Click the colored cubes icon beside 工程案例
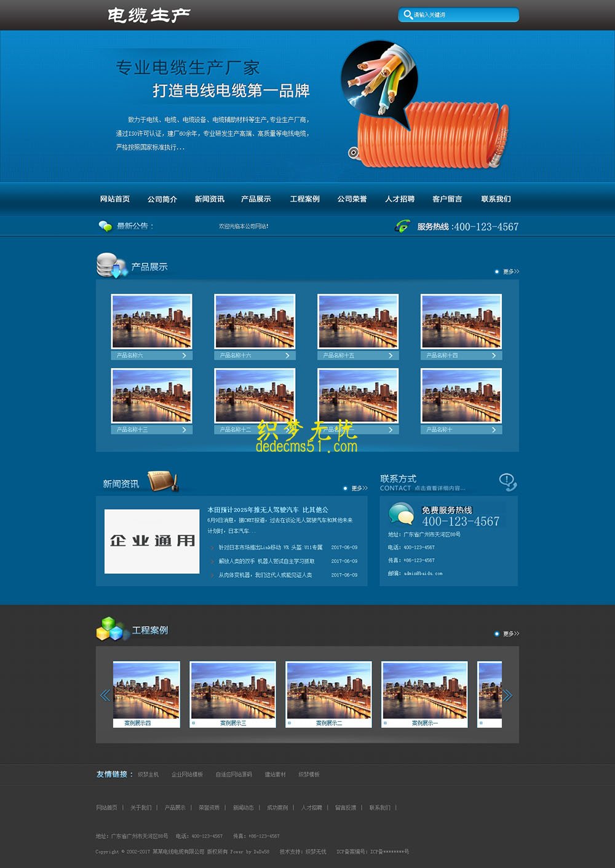615x868 pixels. point(111,629)
